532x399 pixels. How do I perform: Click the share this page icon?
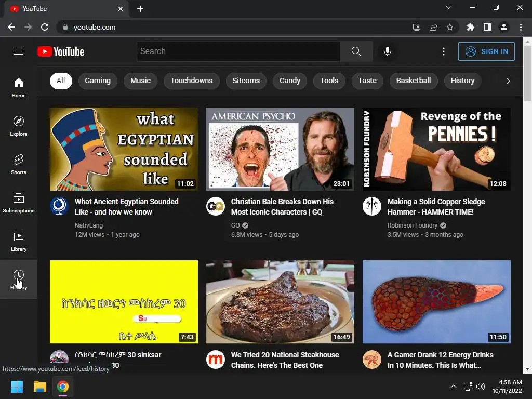click(433, 27)
